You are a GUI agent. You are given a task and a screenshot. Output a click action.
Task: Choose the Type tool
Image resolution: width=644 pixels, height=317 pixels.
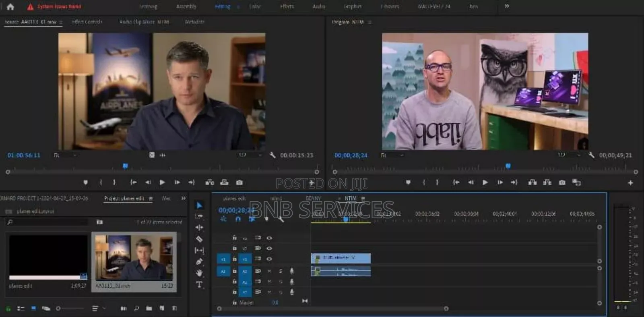[x=199, y=284]
